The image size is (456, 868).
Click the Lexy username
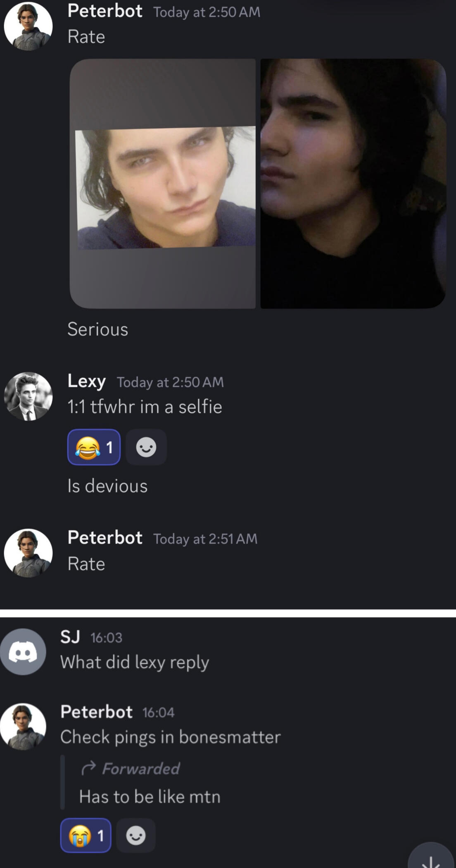pyautogui.click(x=87, y=381)
